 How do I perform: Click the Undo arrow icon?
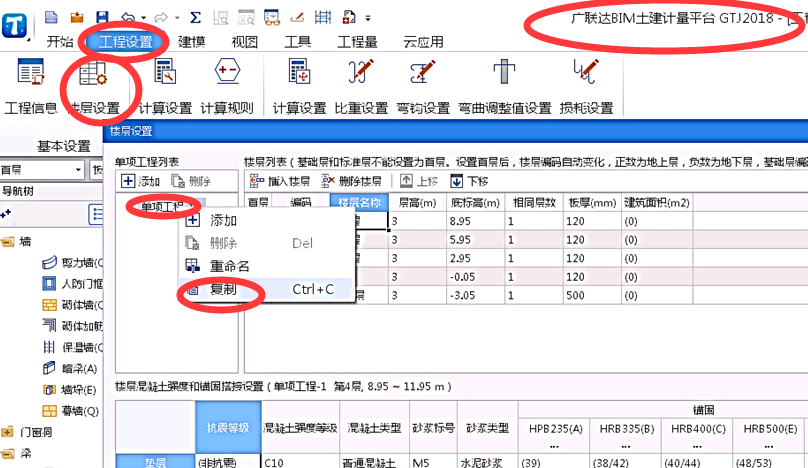pyautogui.click(x=128, y=19)
